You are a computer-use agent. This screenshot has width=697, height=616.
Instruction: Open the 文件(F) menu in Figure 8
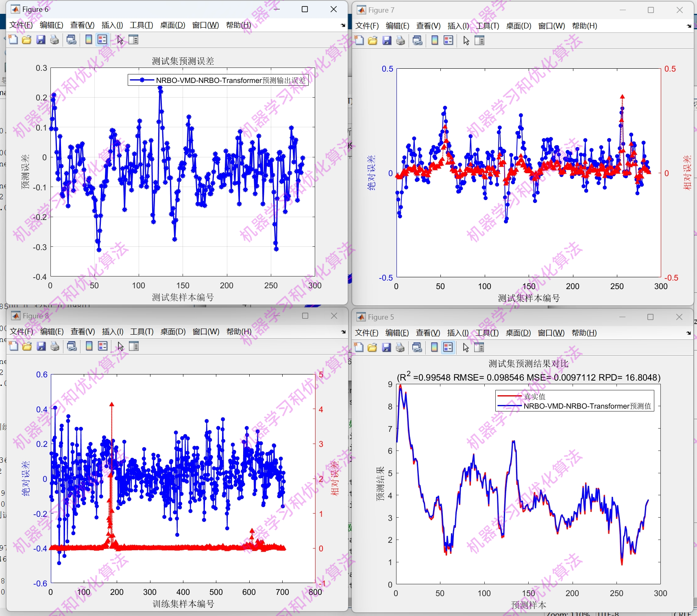[22, 332]
